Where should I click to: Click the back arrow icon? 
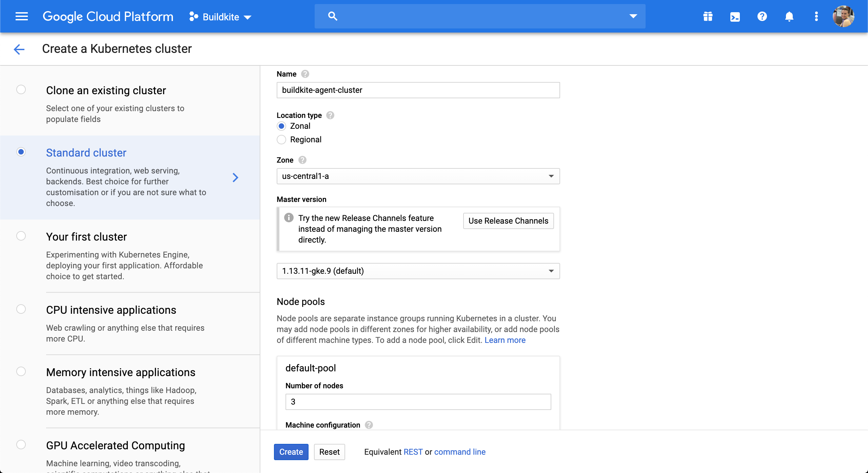pos(19,49)
